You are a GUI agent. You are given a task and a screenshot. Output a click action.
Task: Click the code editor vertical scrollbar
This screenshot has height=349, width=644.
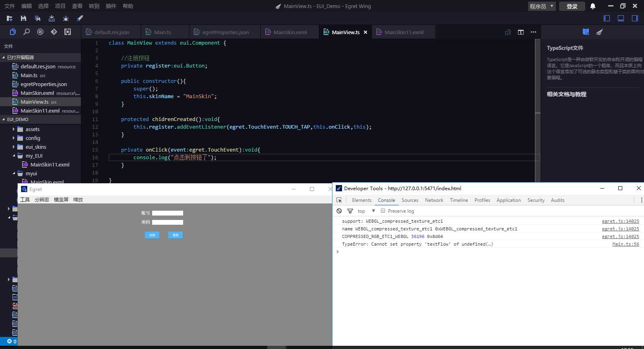click(x=538, y=111)
